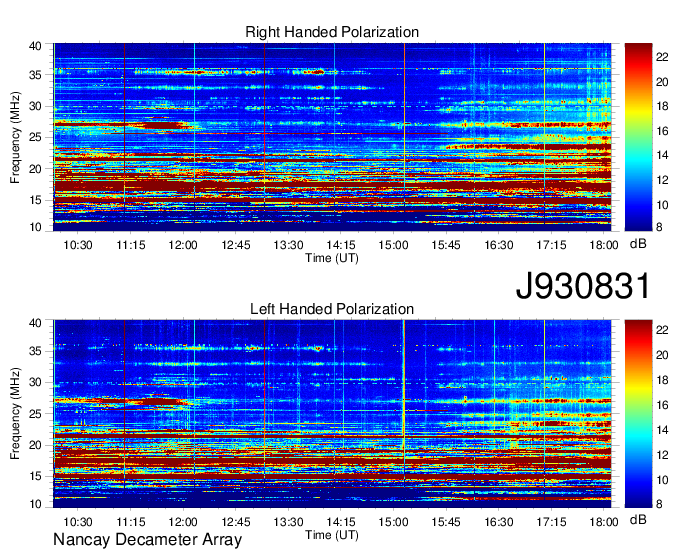Click the 14 label on the Right Handed color bar

[x=662, y=155]
